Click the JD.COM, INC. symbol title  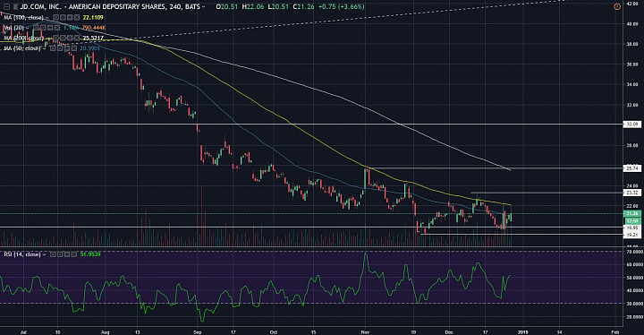[x=111, y=7]
